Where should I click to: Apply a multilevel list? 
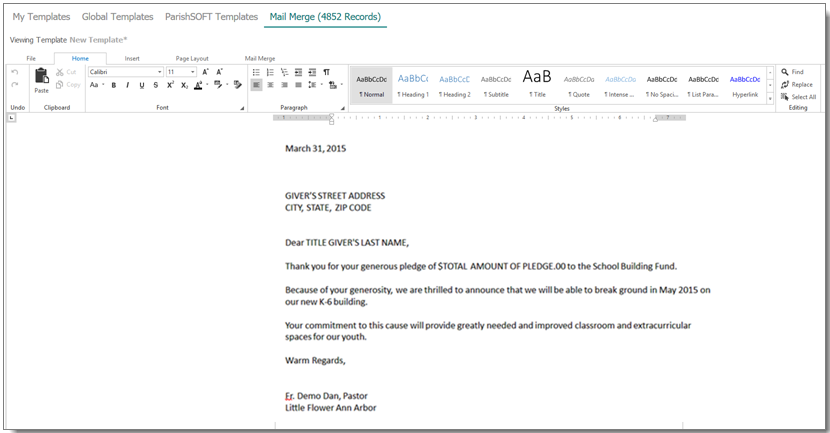click(284, 72)
